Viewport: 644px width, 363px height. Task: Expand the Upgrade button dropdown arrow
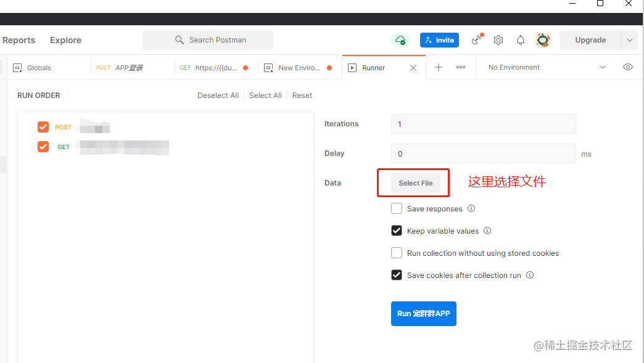point(629,40)
